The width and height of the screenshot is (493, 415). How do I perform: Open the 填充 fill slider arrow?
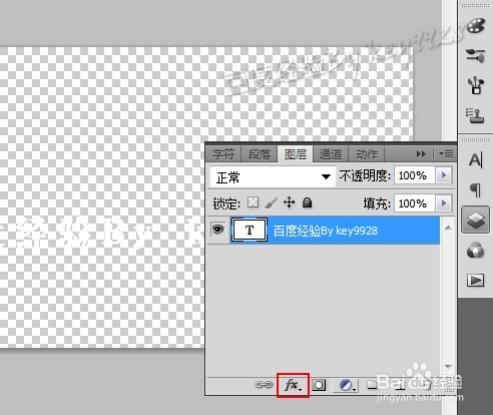444,203
